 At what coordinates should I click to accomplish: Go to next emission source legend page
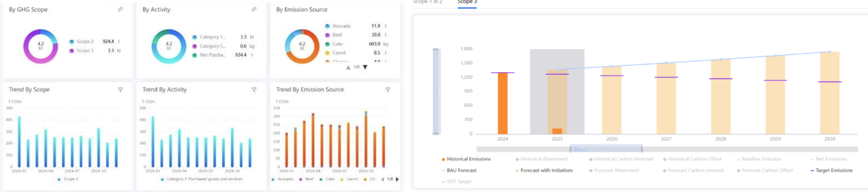[x=365, y=67]
